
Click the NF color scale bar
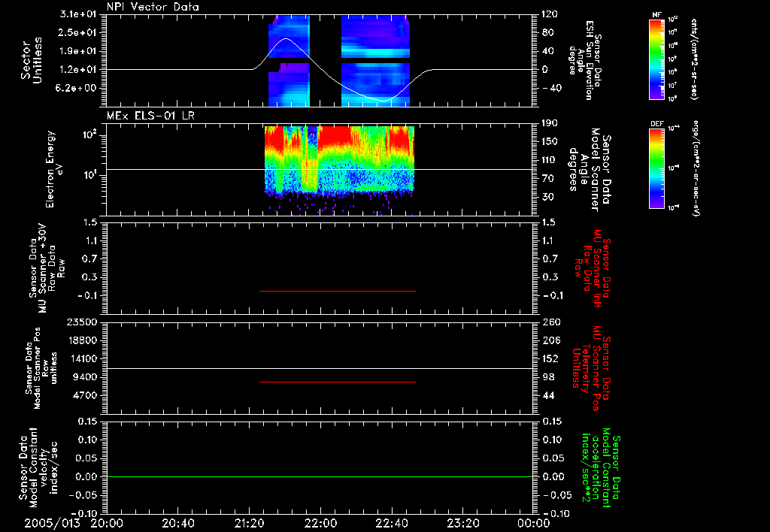pyautogui.click(x=656, y=59)
